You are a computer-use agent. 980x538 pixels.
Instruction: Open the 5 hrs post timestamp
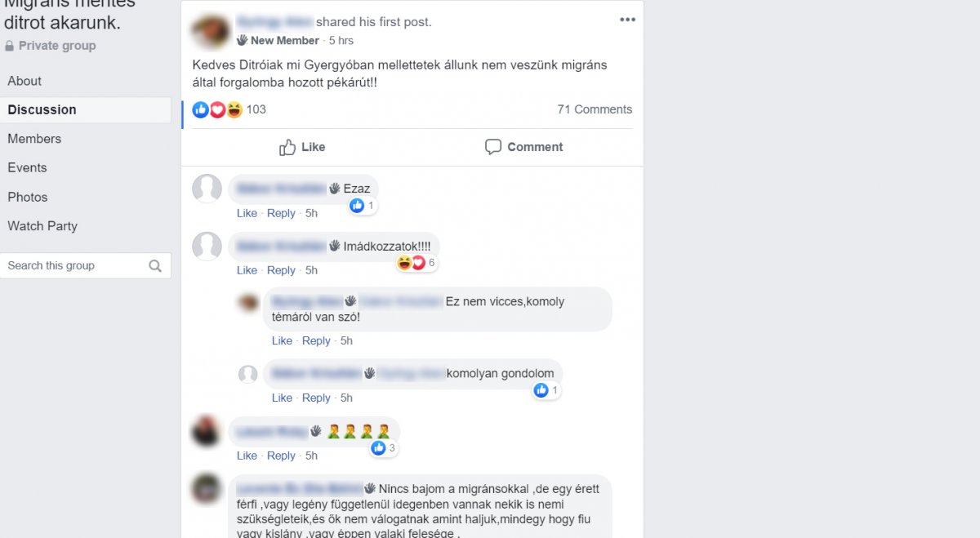341,40
